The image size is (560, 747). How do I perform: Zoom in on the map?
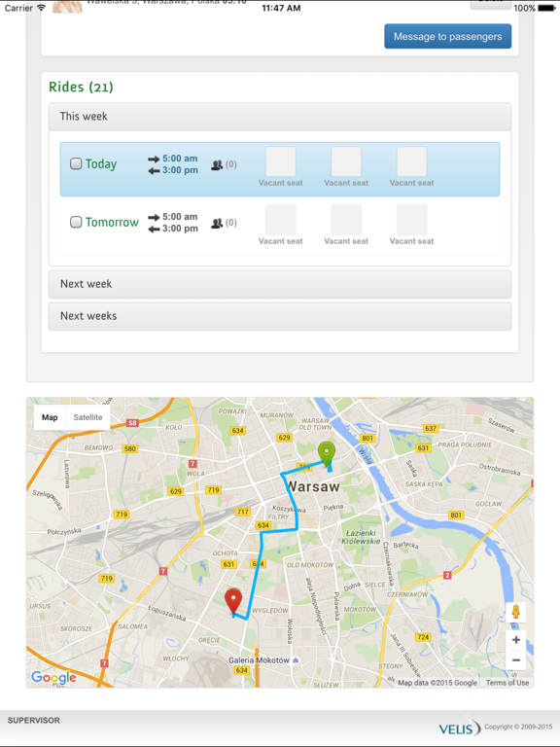[515, 640]
